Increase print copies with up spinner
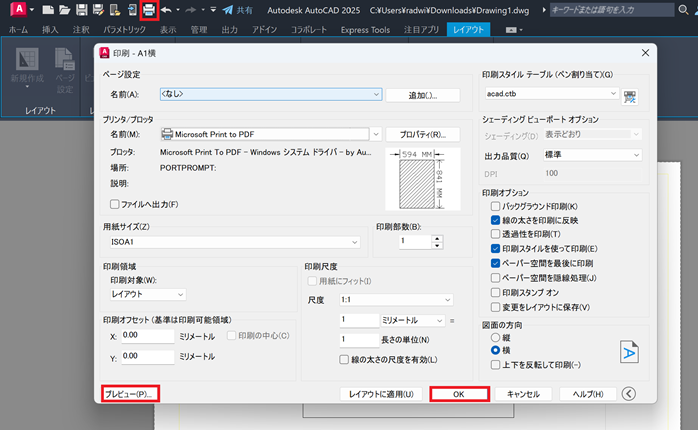This screenshot has height=430, width=698. (437, 239)
